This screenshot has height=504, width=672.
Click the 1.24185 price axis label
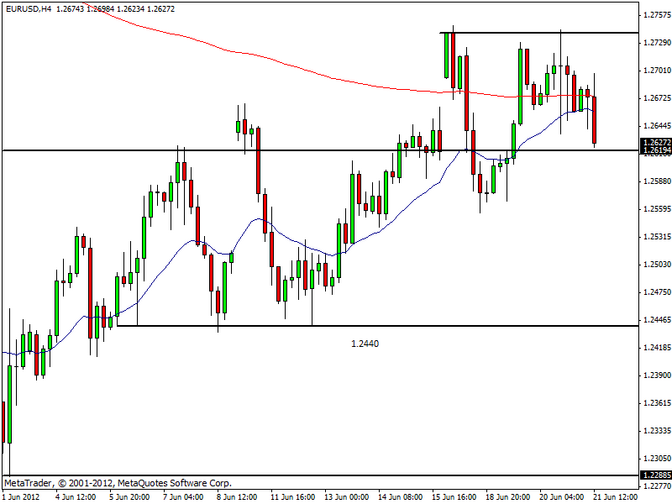653,348
